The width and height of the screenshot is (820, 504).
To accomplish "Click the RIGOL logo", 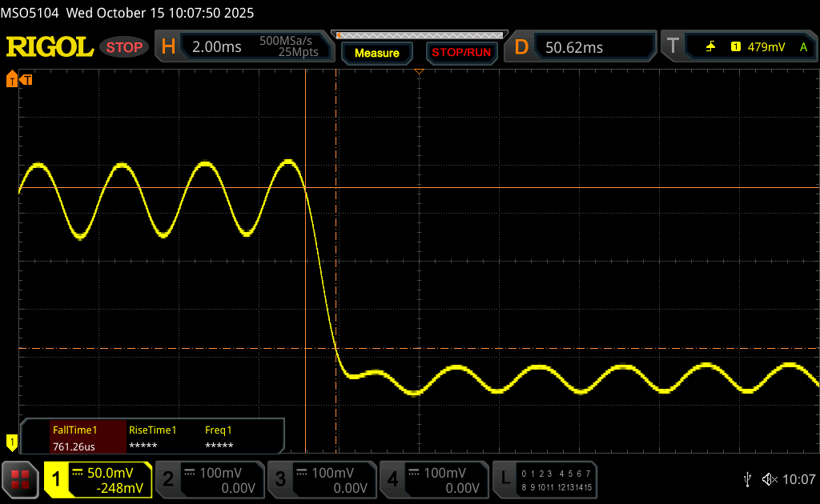I will [50, 47].
